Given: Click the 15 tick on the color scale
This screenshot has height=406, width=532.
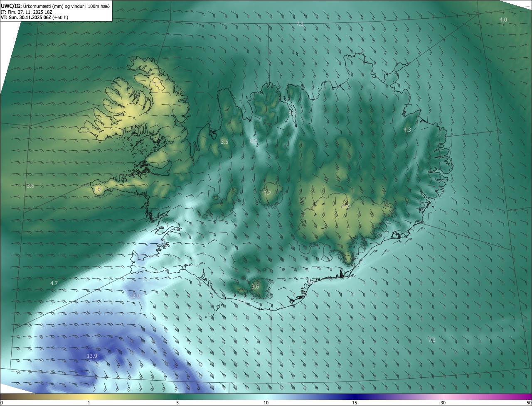Looking at the screenshot, I should point(355,403).
